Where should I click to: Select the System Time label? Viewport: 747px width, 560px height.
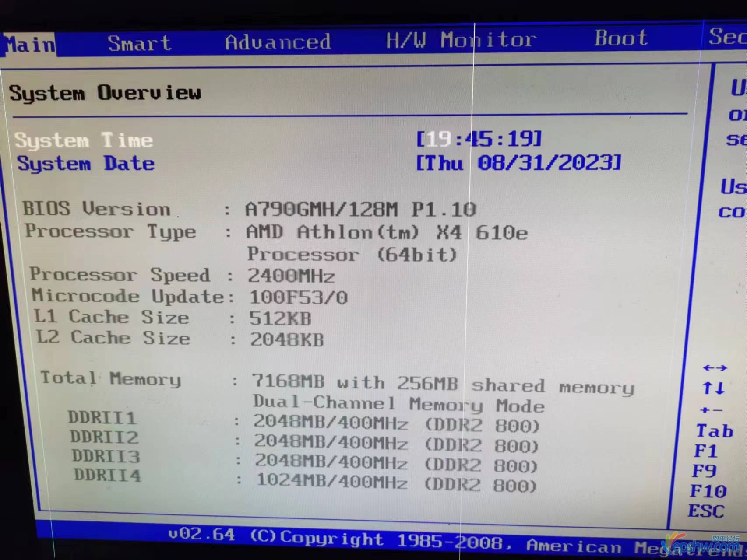[x=84, y=140]
